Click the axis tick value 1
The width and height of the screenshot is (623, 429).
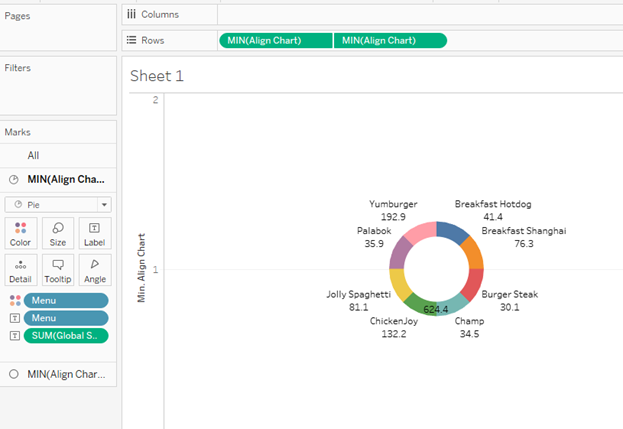click(x=155, y=269)
